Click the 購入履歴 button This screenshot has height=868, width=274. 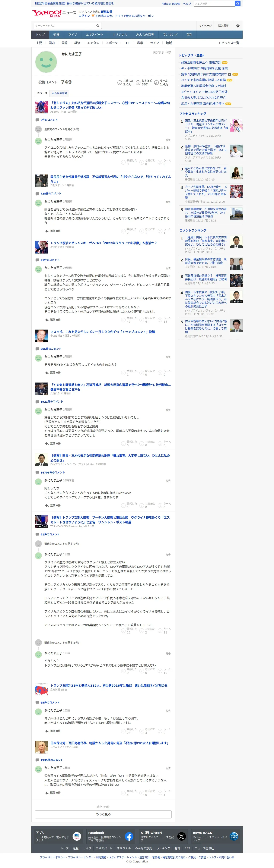click(223, 26)
